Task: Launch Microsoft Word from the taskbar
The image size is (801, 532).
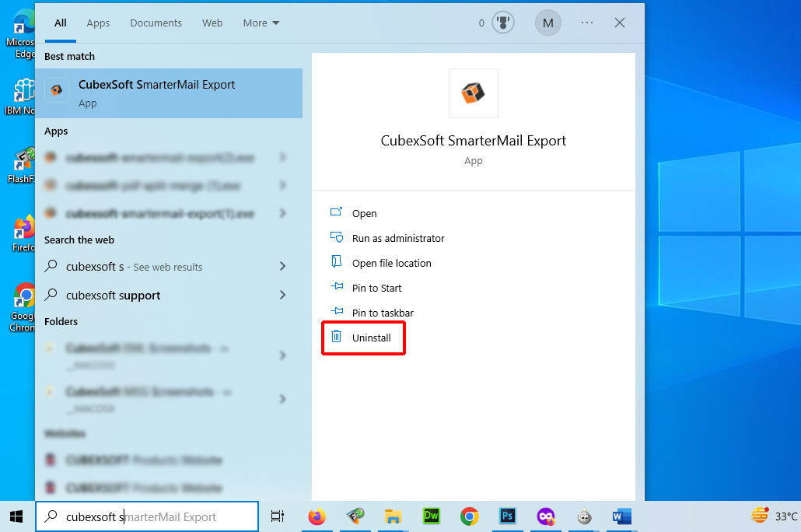Action: pos(621,516)
